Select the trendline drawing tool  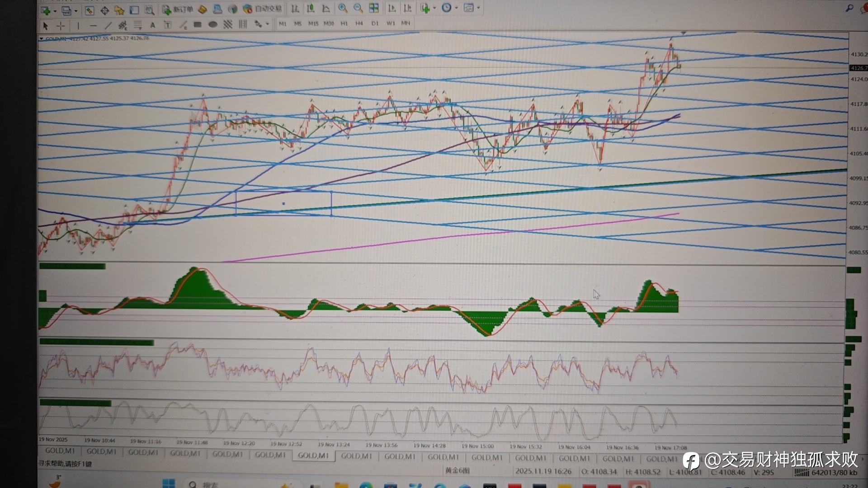tap(108, 25)
